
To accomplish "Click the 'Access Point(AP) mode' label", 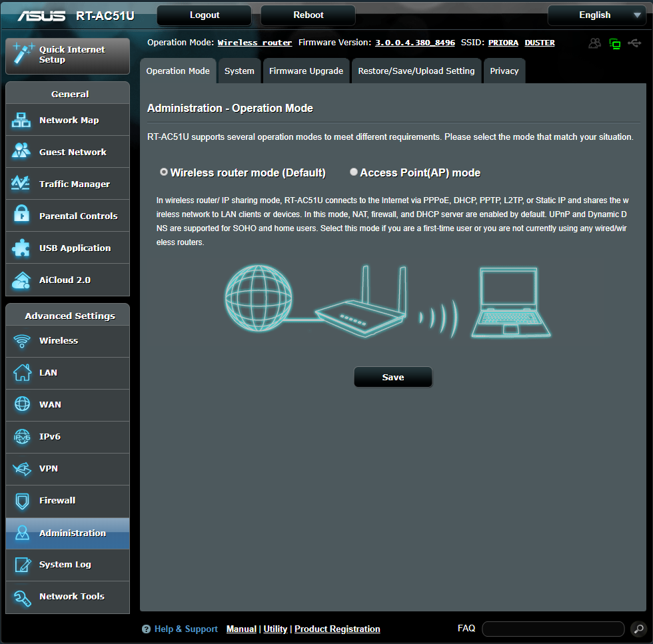I will pos(420,172).
